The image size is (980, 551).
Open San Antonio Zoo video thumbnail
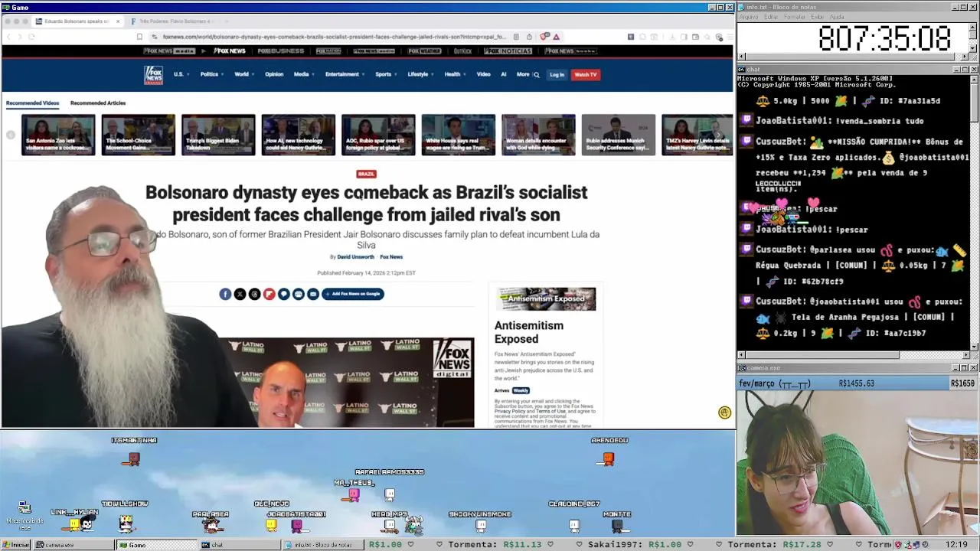pyautogui.click(x=58, y=135)
